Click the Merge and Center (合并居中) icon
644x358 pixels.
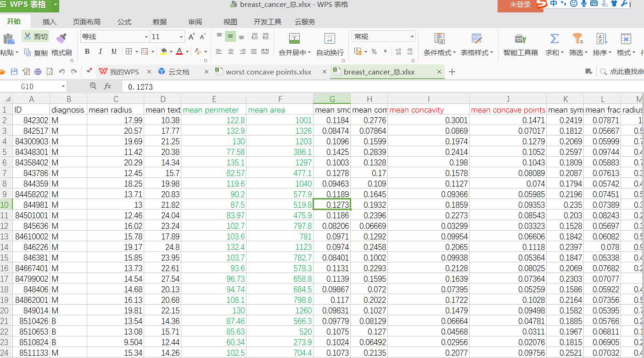click(294, 38)
